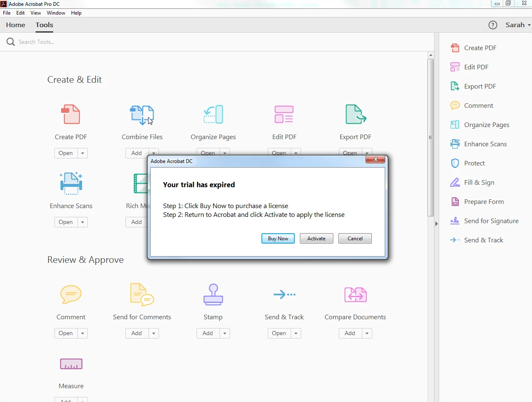Image resolution: width=532 pixels, height=402 pixels.
Task: Click the Measure ruler icon
Action: (71, 364)
